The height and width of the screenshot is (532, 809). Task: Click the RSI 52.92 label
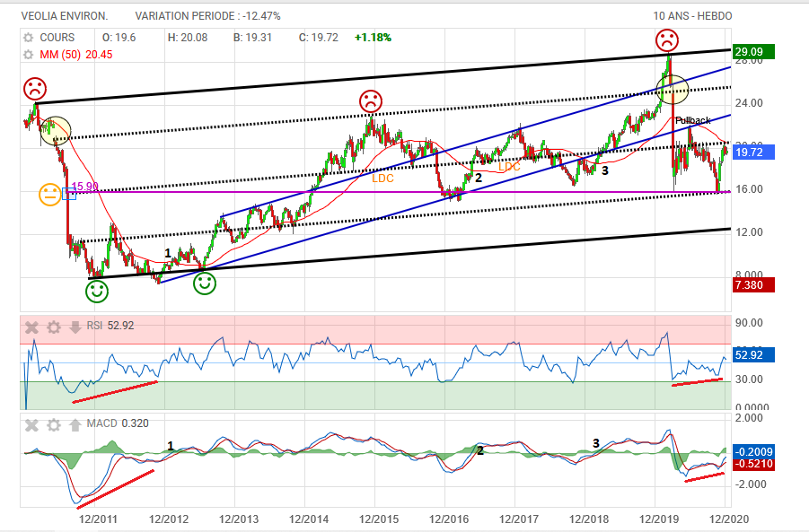[x=110, y=326]
